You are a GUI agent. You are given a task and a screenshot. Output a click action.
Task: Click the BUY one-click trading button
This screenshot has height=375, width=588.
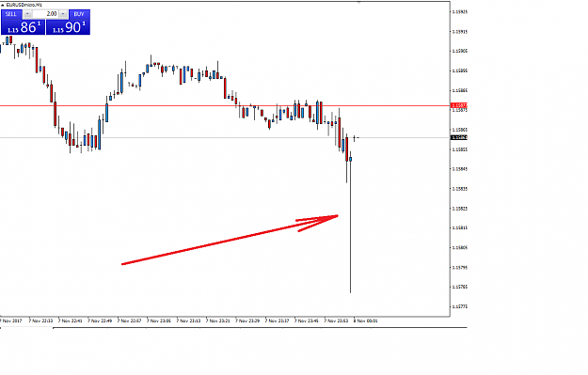[x=79, y=14]
